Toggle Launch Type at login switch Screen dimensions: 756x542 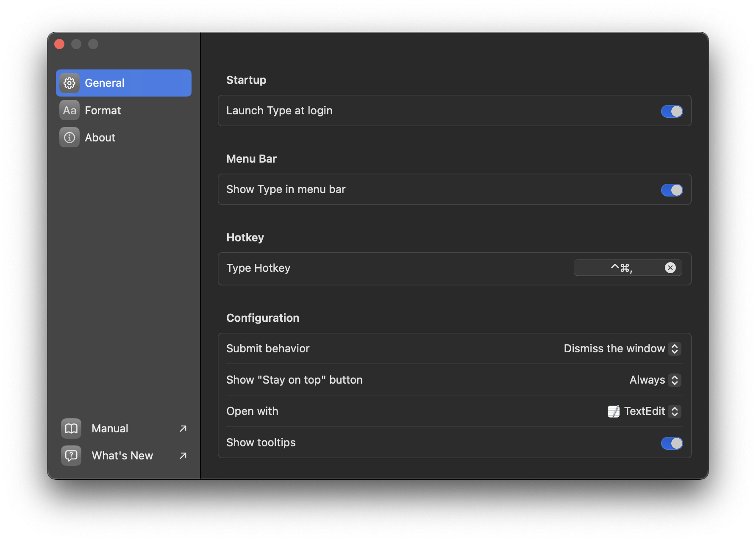(672, 111)
